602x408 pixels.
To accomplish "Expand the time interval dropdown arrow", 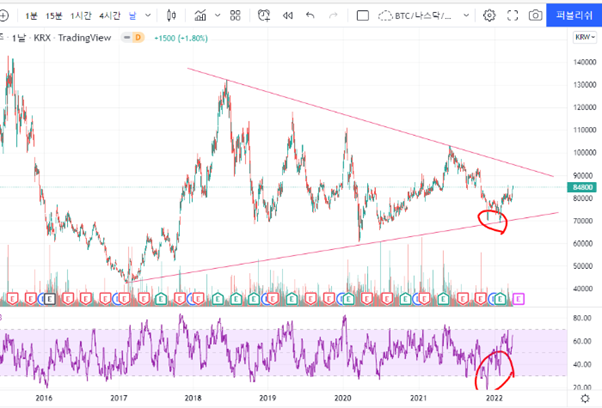I will (146, 15).
